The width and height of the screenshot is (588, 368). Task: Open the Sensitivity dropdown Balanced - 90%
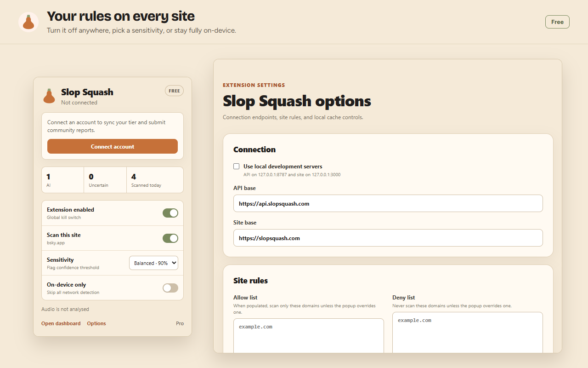click(153, 263)
